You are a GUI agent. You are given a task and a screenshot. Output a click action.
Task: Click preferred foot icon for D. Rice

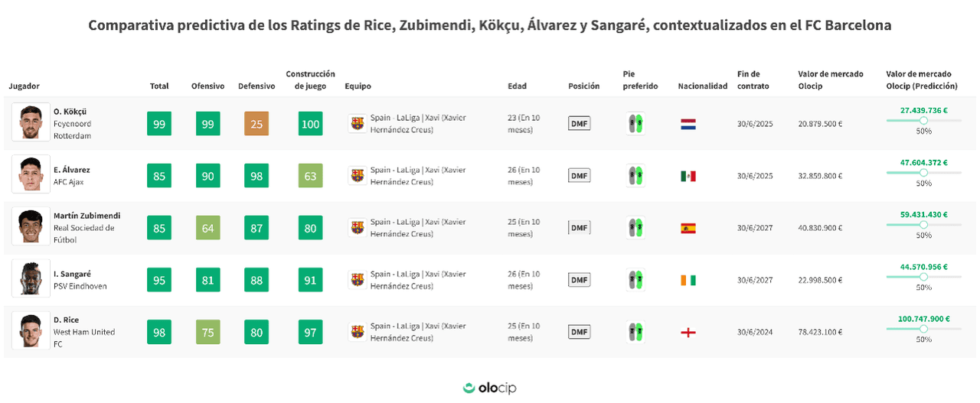635,332
